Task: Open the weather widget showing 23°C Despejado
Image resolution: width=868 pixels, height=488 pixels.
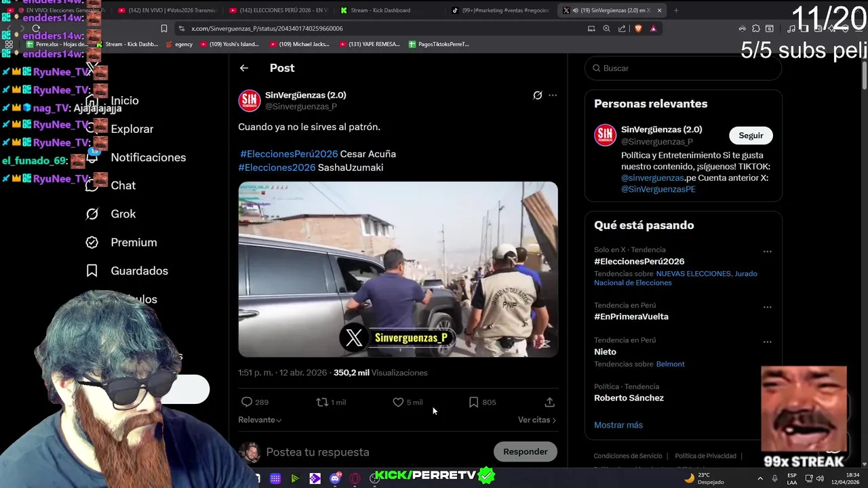Action: [705, 479]
